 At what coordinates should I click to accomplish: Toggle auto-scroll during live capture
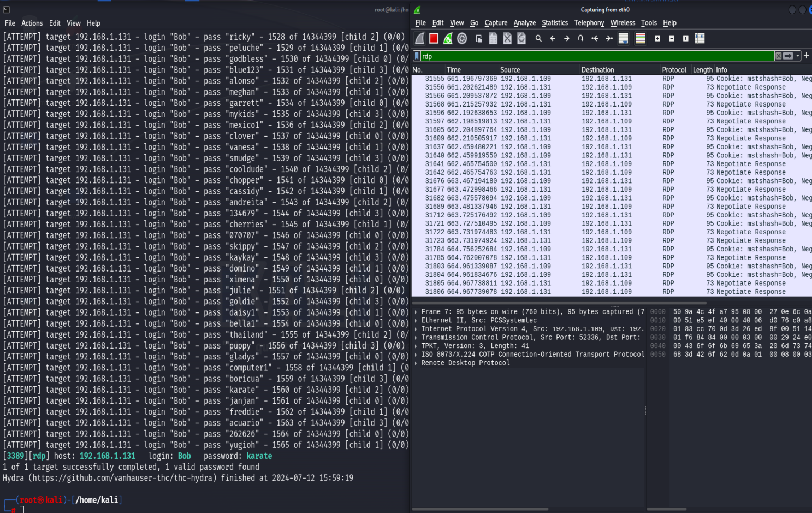(x=623, y=38)
